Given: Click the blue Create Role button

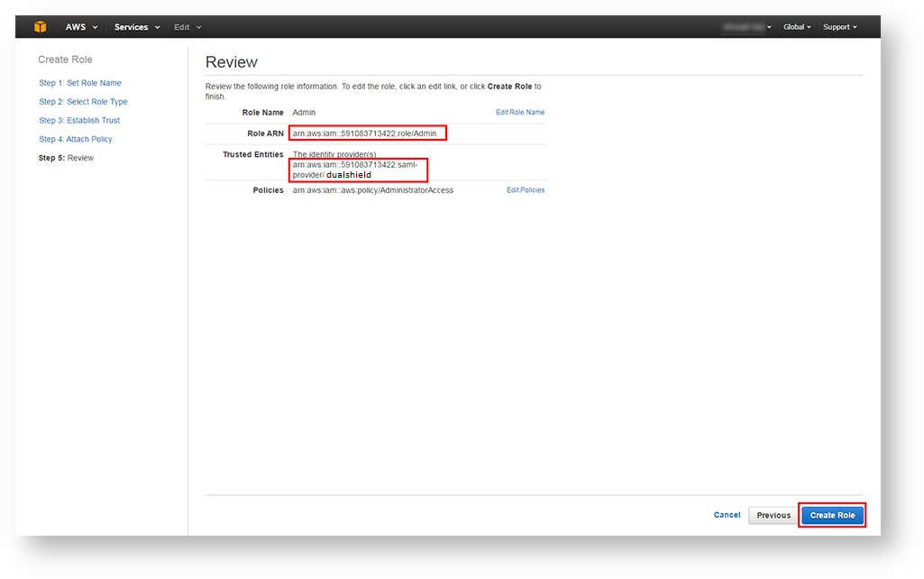Looking at the screenshot, I should coord(832,515).
